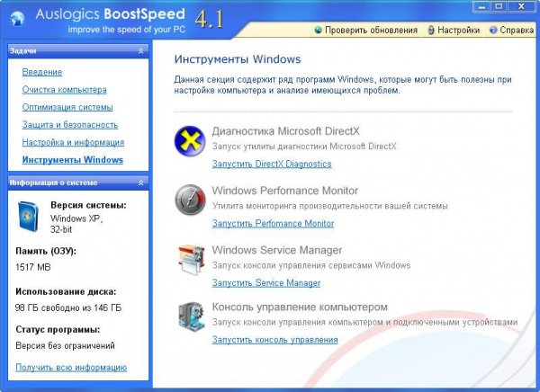Click the Инструменты Windows page title
Screen dimensions: 540x392
click(238, 59)
